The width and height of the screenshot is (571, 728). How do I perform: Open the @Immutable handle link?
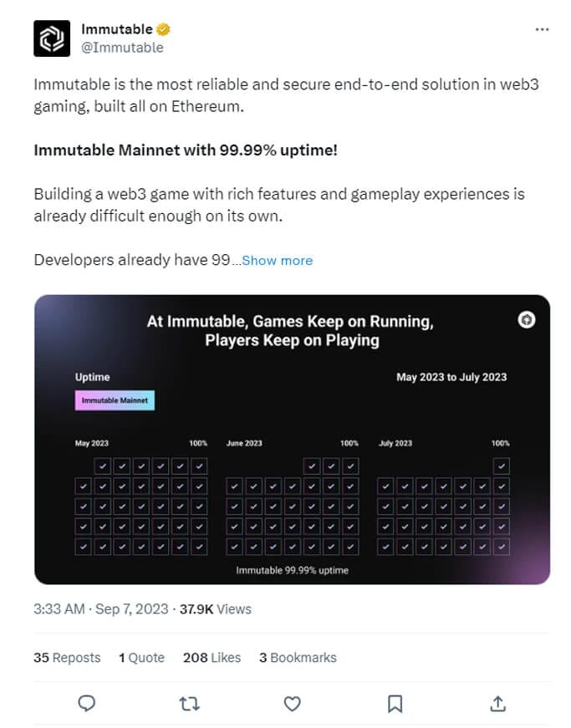point(122,48)
